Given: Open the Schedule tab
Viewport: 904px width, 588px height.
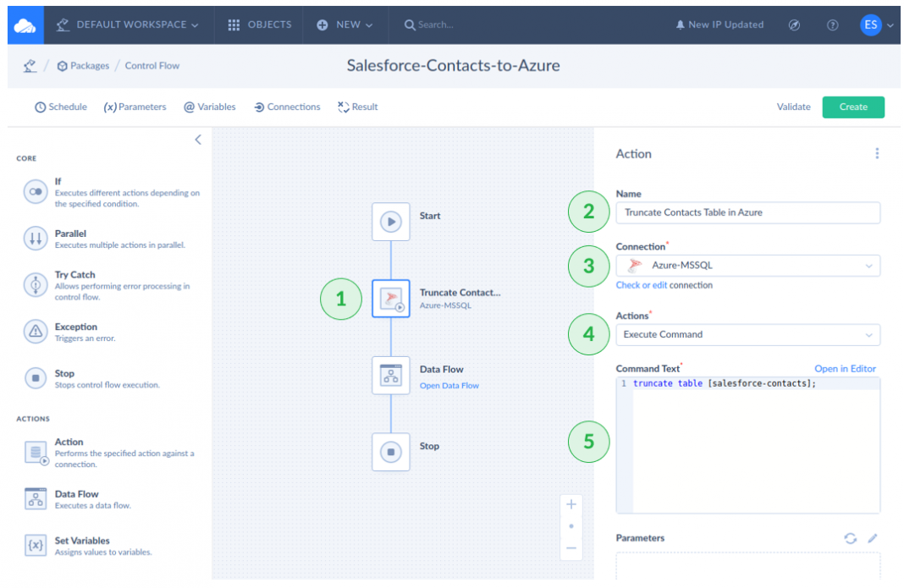Looking at the screenshot, I should click(61, 107).
